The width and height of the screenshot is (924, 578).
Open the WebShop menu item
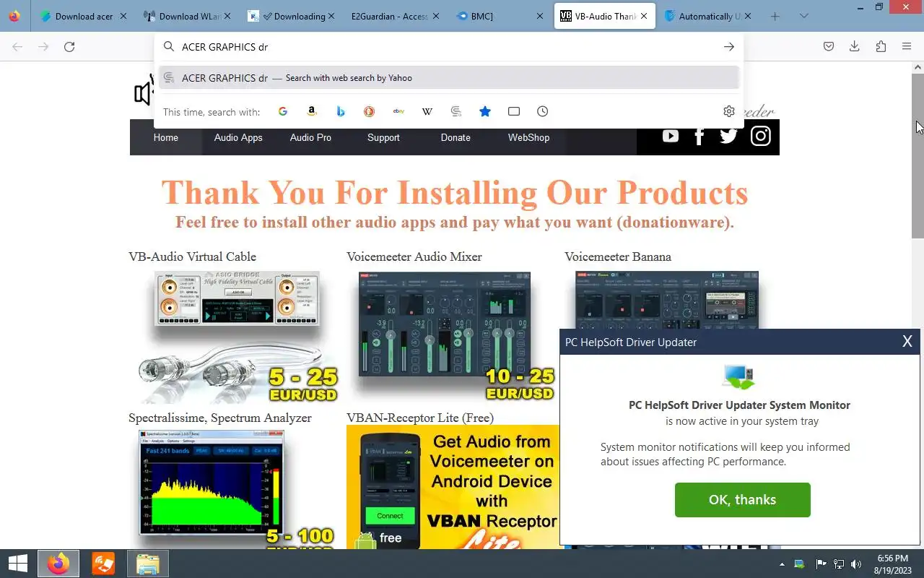528,137
